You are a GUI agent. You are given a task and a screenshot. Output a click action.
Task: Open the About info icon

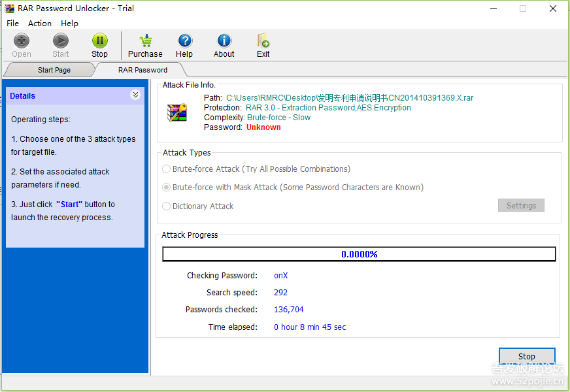coord(224,41)
